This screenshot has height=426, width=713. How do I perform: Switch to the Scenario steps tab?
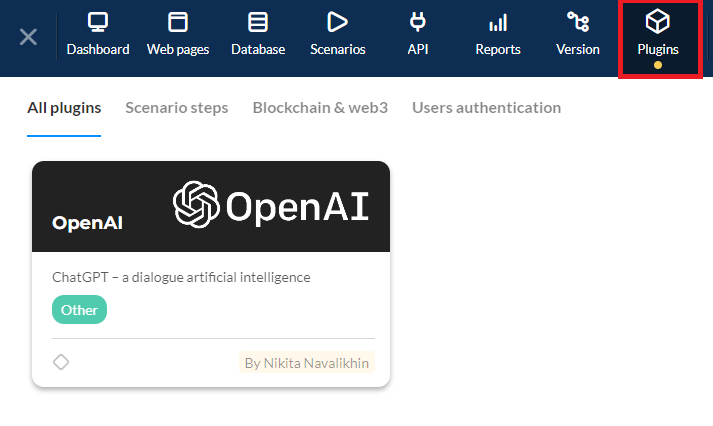pyautogui.click(x=177, y=107)
